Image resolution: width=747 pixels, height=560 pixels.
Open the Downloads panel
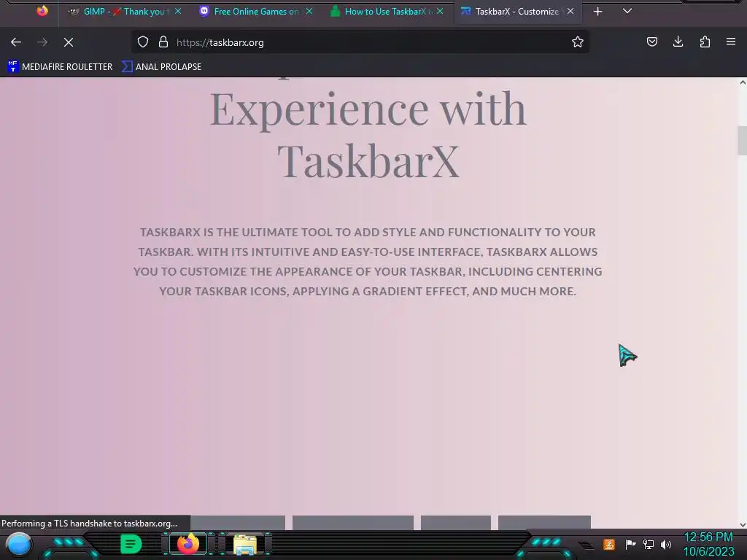click(678, 42)
